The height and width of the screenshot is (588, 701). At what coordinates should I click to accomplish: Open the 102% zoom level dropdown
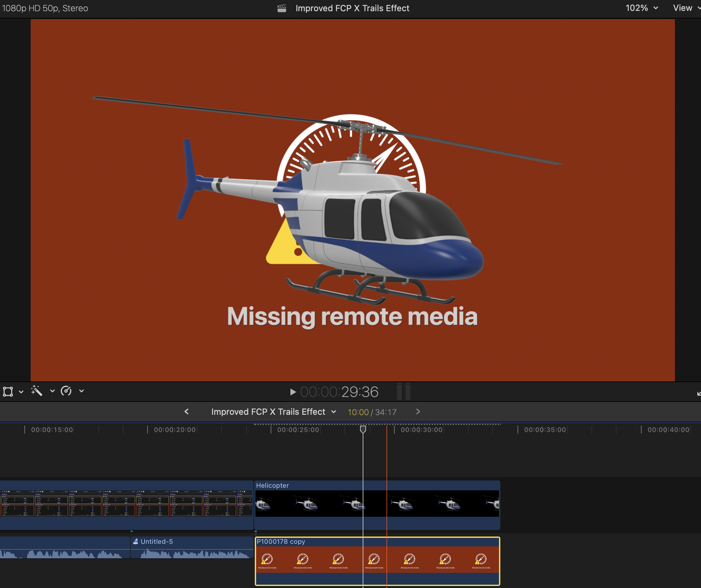[641, 8]
